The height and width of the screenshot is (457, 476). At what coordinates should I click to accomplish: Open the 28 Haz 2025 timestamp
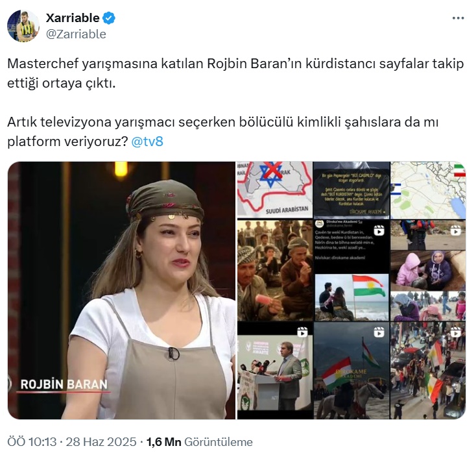click(101, 441)
